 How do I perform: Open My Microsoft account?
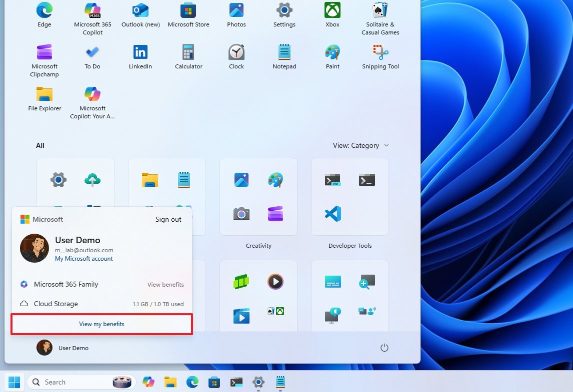[83, 259]
